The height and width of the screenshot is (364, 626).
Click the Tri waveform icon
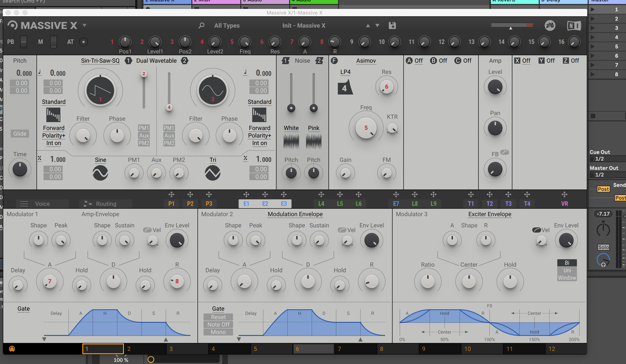[213, 173]
